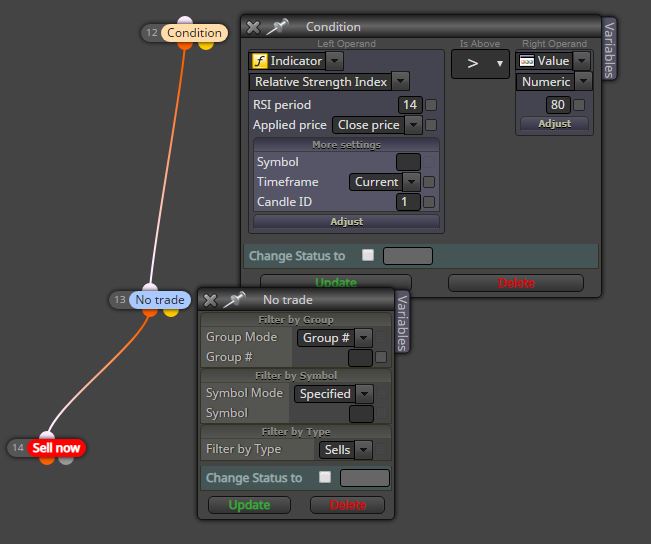Open the Group Mode dropdown
651x544 pixels.
364,338
